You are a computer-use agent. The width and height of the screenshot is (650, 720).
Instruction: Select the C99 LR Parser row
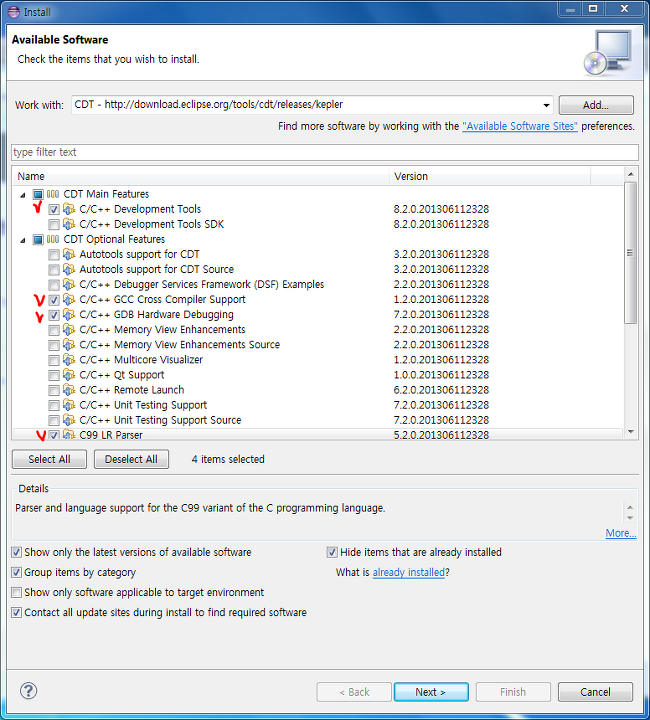(318, 434)
